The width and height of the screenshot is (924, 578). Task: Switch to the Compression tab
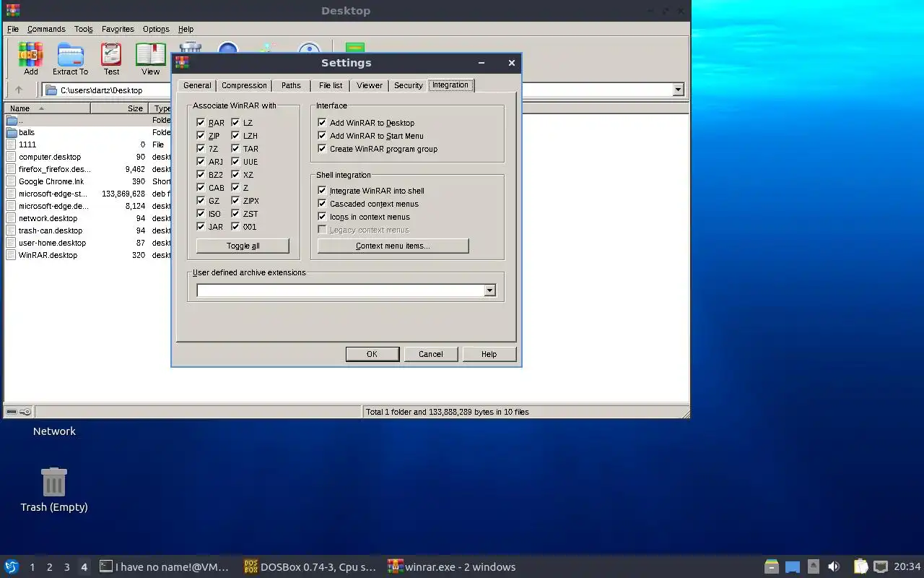coord(244,85)
